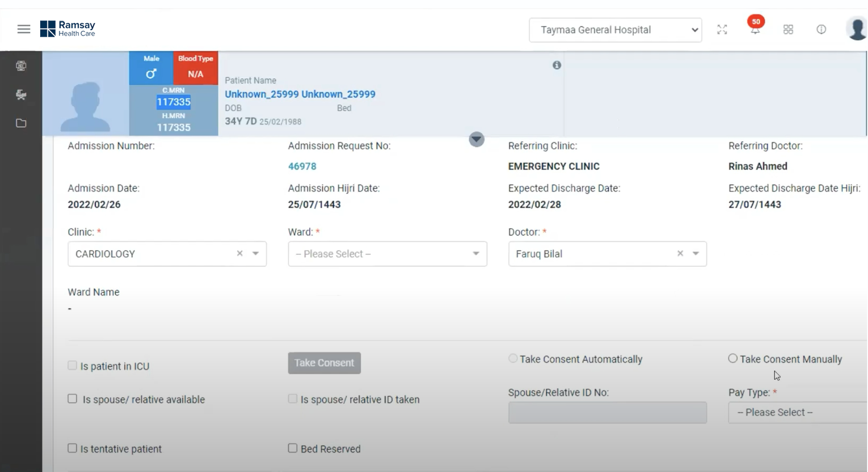Click first sidebar icon
The width and height of the screenshot is (868, 472).
coord(21,66)
